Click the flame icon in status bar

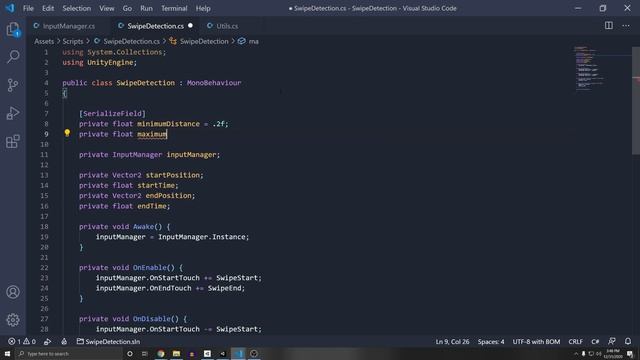coord(64,342)
